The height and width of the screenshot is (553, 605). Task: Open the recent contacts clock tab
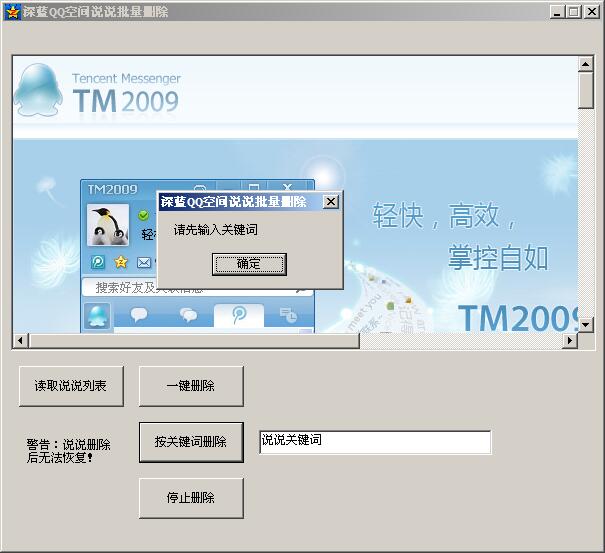pyautogui.click(x=289, y=315)
